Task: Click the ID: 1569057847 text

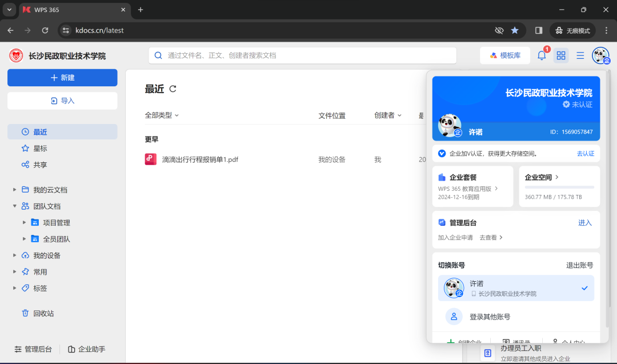Action: click(571, 132)
